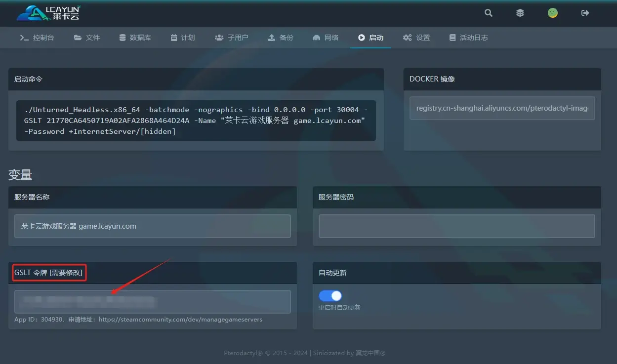Screen dimensions: 617x364
Task: Click the sign-out arrow icon
Action: [x=585, y=13]
